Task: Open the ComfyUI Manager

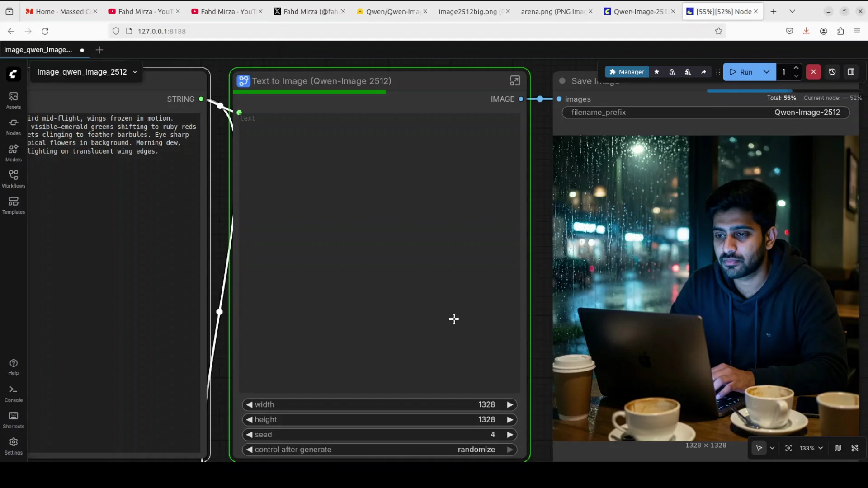Action: (627, 72)
